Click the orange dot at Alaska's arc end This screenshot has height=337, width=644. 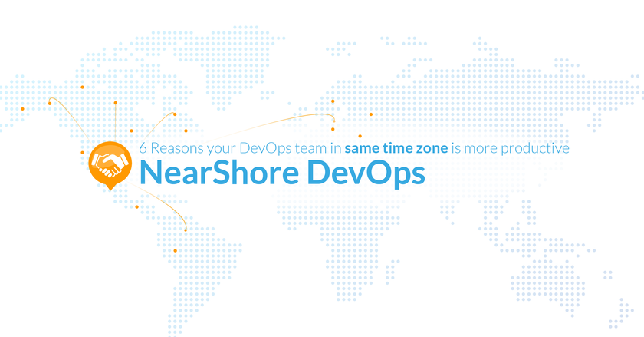pyautogui.click(x=50, y=102)
